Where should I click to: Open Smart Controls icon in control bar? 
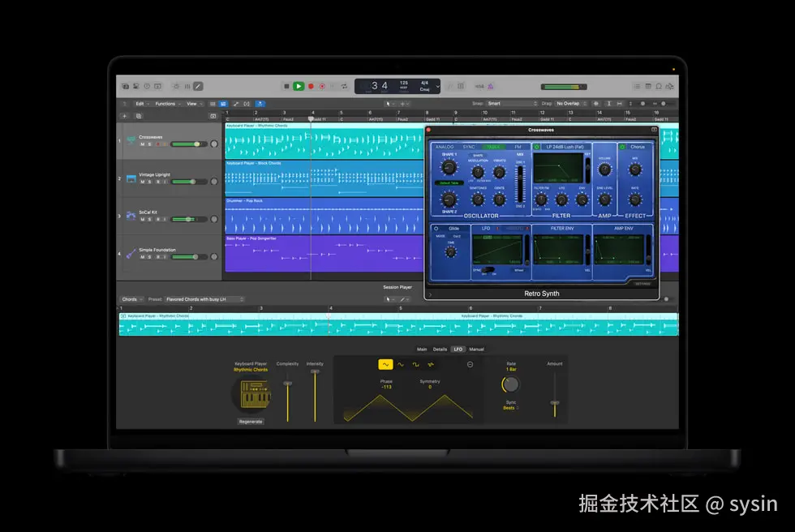[x=176, y=87]
